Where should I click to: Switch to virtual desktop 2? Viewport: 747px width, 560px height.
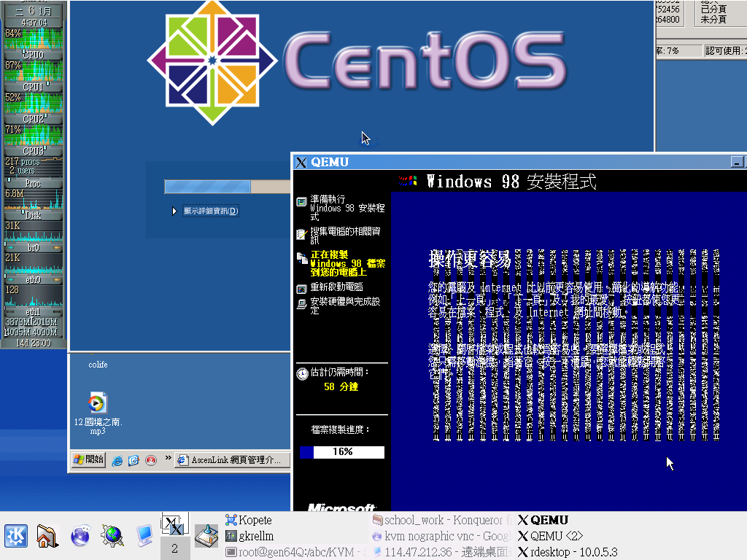pos(174,548)
